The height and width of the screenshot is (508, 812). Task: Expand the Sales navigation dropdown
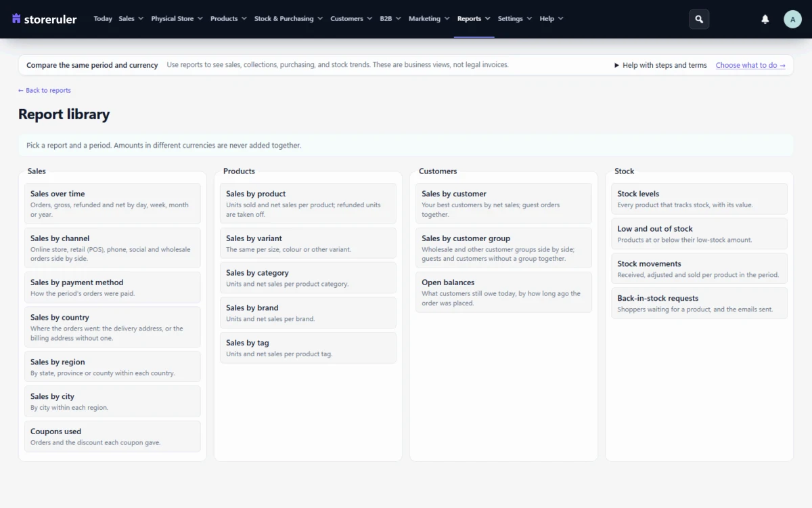tap(131, 19)
